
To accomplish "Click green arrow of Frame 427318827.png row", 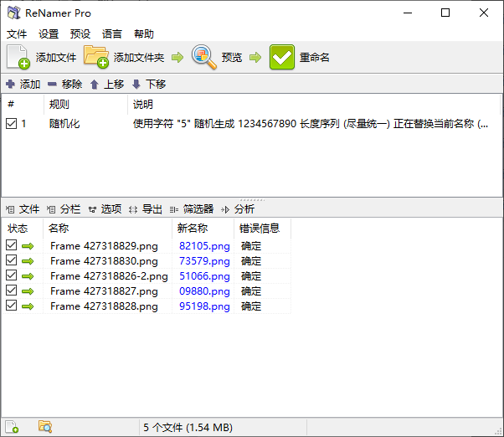I will point(28,291).
